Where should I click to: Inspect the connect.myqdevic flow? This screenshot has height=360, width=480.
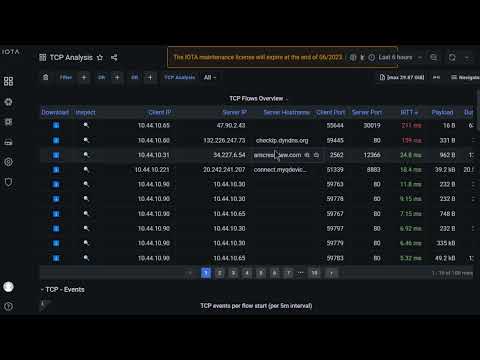click(86, 170)
